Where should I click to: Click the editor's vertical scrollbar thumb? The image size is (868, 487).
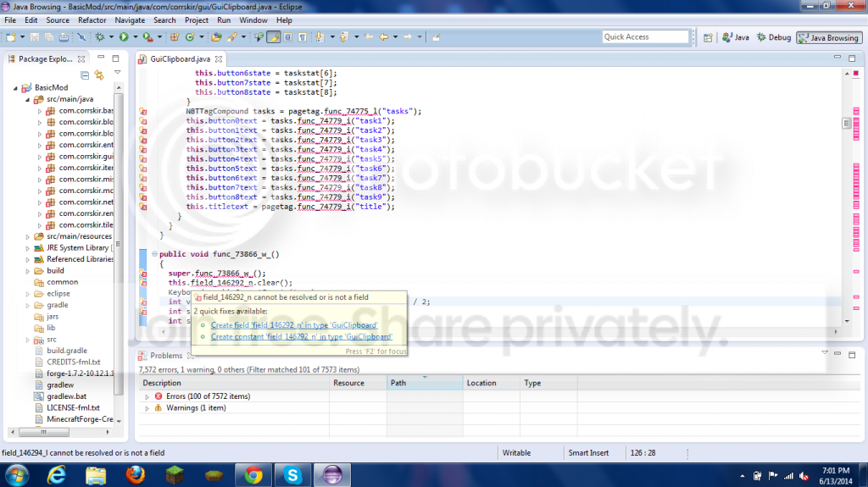[845, 123]
